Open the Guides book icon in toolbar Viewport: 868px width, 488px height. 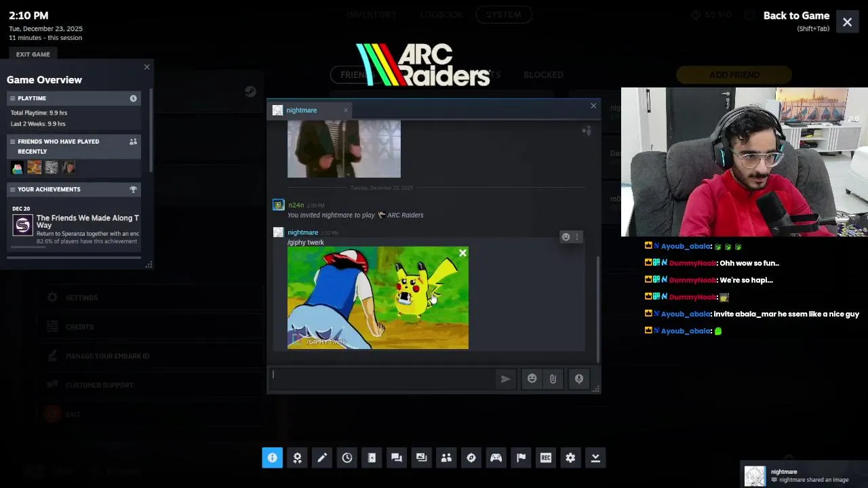pos(372,458)
